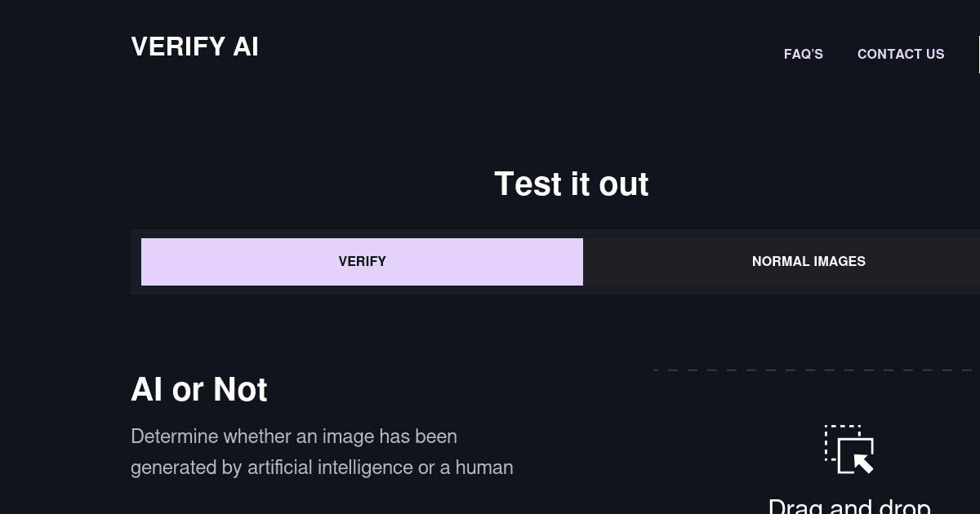Click the AI or Not heading

(199, 390)
